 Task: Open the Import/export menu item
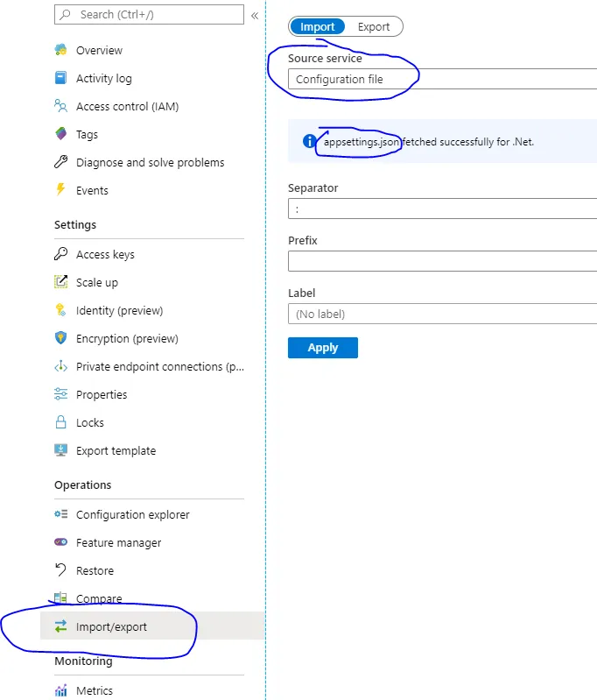pyautogui.click(x=111, y=626)
